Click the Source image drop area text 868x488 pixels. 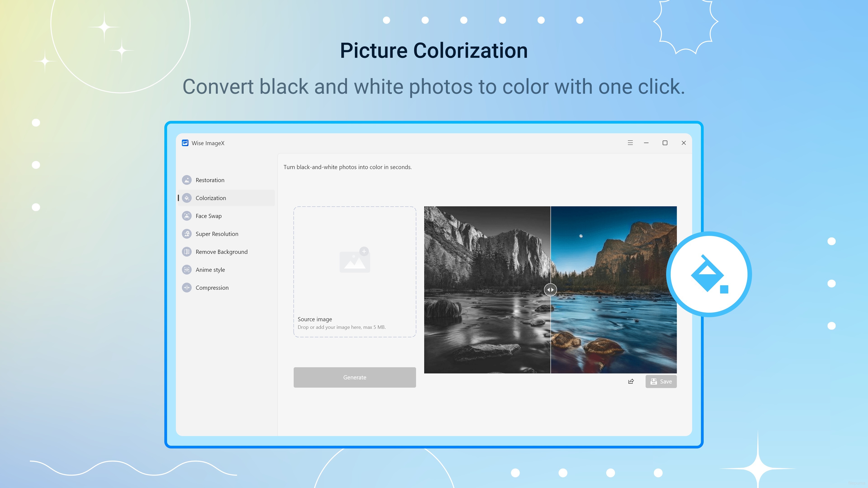[x=341, y=323]
